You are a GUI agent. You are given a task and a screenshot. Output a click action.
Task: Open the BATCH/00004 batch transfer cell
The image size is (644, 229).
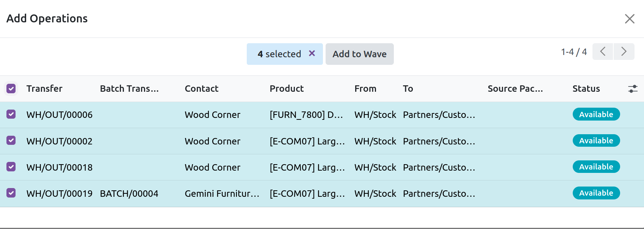click(129, 194)
